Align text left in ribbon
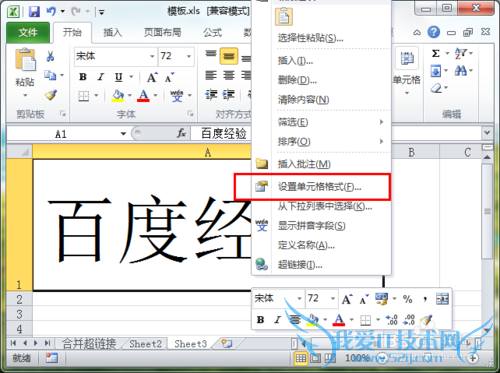Viewport: 500px width, 373px height. [x=211, y=75]
